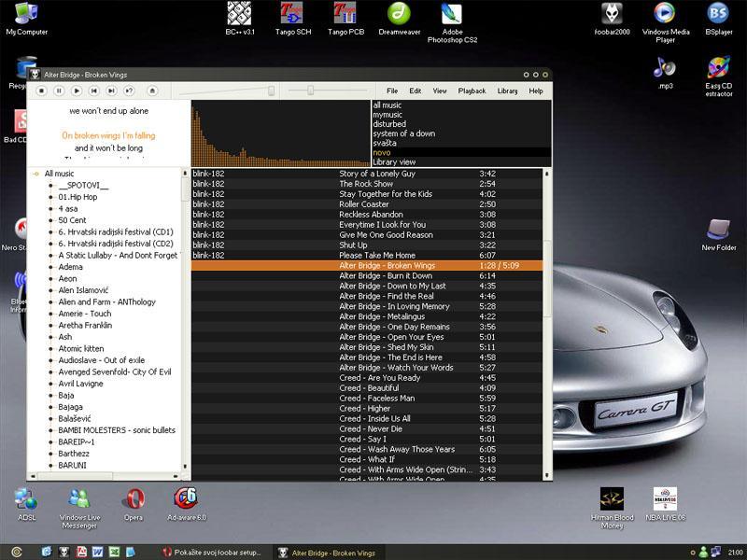The width and height of the screenshot is (747, 560).
Task: Collapse the All music tree node
Action: 35,174
